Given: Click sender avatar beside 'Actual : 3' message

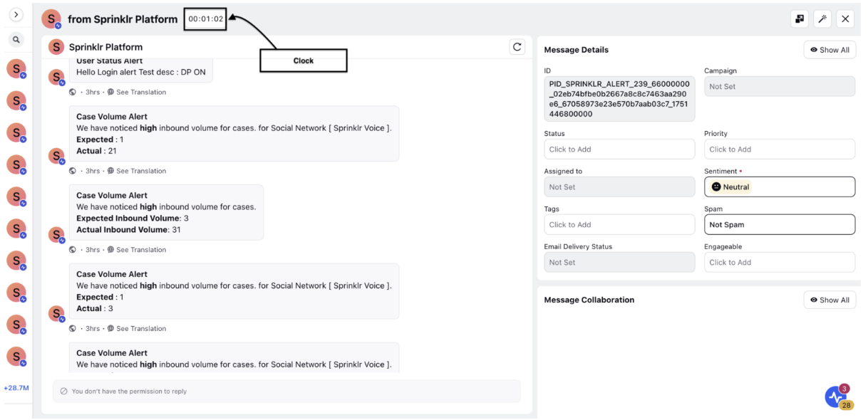Looking at the screenshot, I should coord(56,313).
